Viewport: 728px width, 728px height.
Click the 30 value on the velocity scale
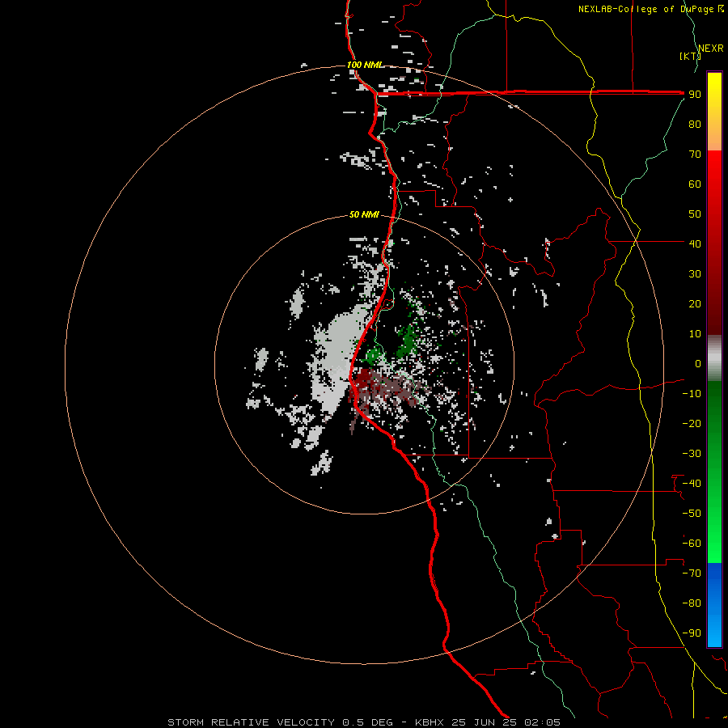[x=695, y=274]
